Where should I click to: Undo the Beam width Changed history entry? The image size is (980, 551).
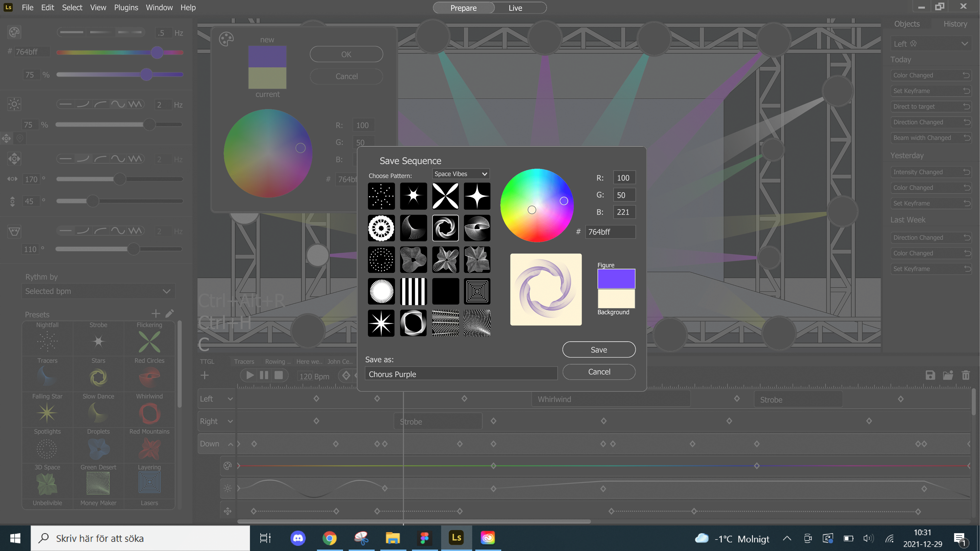click(x=967, y=138)
